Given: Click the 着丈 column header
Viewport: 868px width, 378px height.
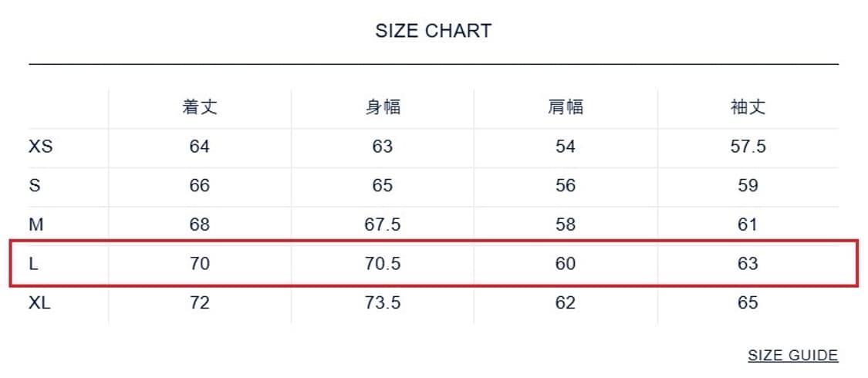Looking at the screenshot, I should (x=200, y=107).
